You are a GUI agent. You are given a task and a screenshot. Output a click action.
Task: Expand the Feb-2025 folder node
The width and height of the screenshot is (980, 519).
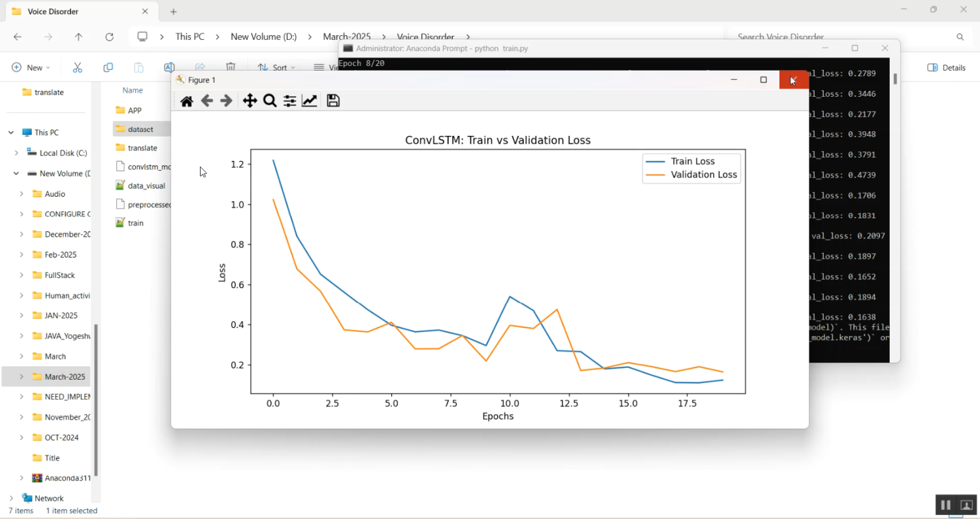pos(22,255)
